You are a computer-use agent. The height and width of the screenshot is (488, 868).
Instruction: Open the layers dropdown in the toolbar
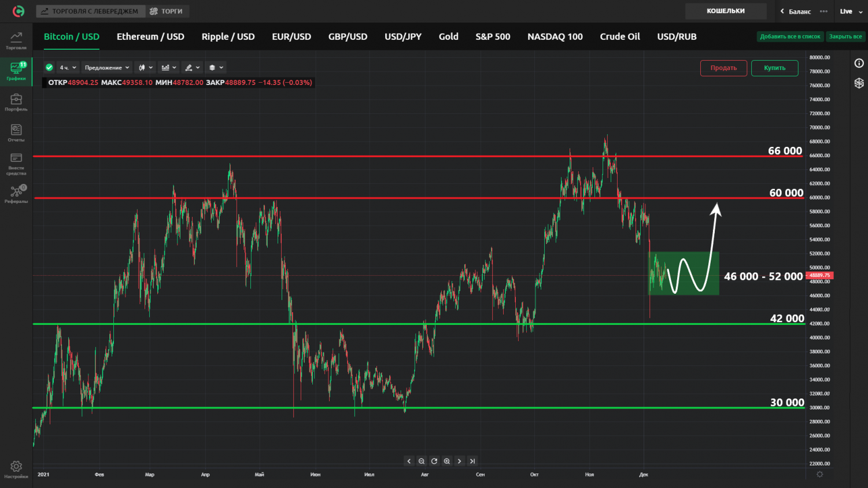click(x=216, y=68)
